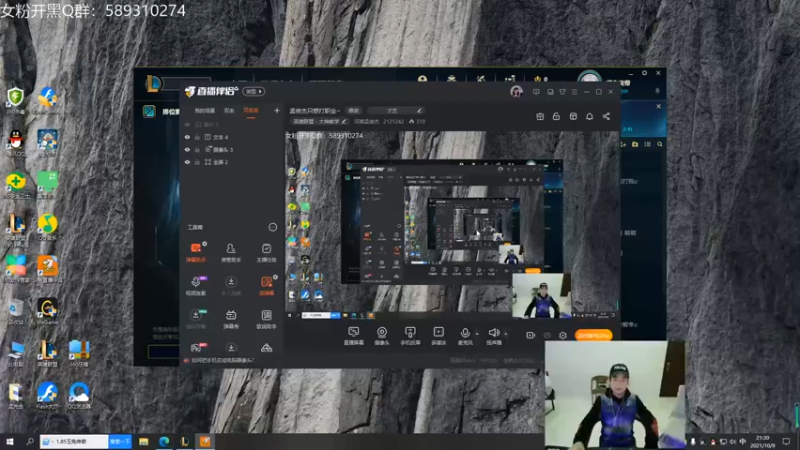Add a 多媒体 source from bottom toolbar
The height and width of the screenshot is (450, 800).
click(x=438, y=336)
